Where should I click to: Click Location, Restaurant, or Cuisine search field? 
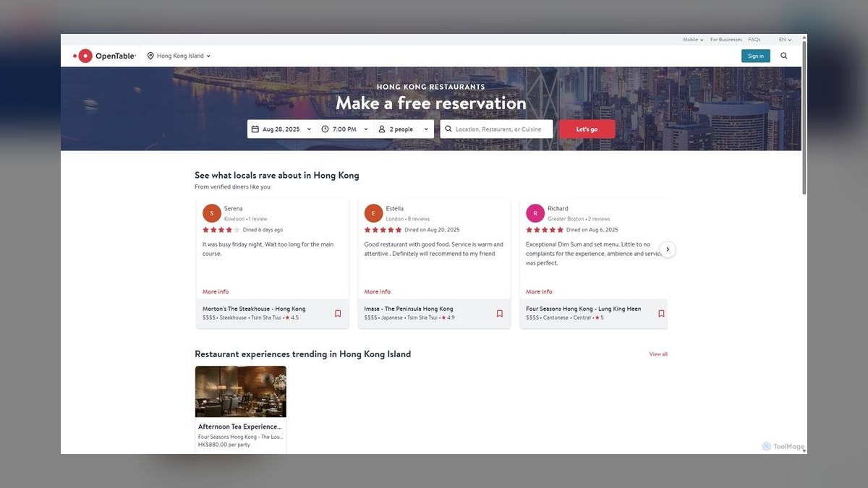(x=497, y=129)
